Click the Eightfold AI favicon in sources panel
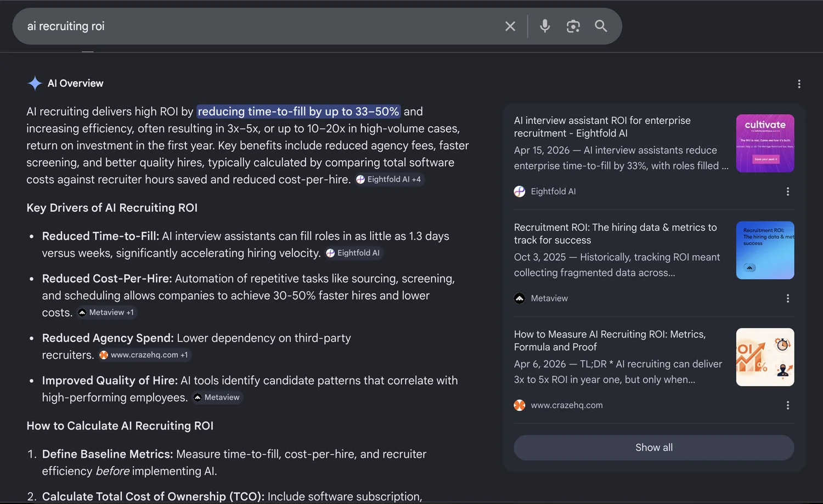 pos(520,191)
